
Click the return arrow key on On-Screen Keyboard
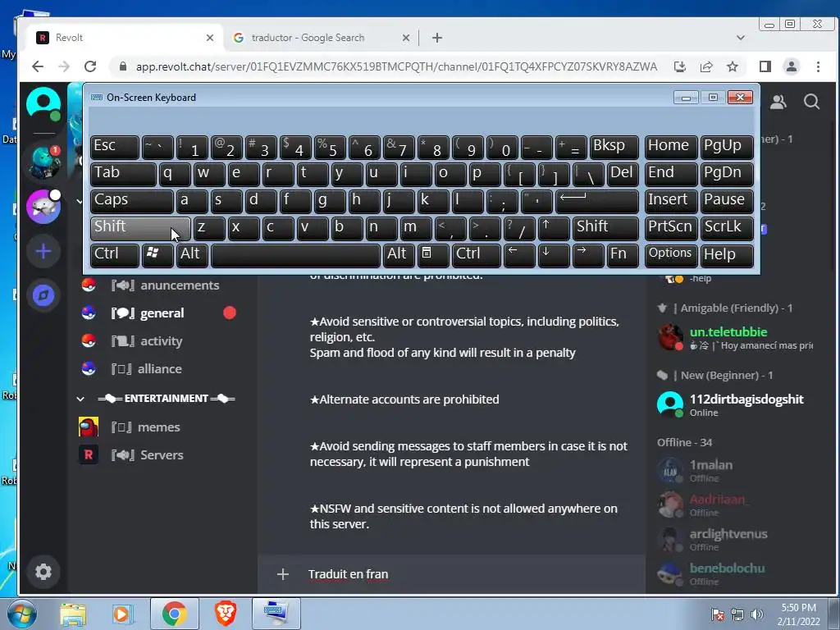597,201
